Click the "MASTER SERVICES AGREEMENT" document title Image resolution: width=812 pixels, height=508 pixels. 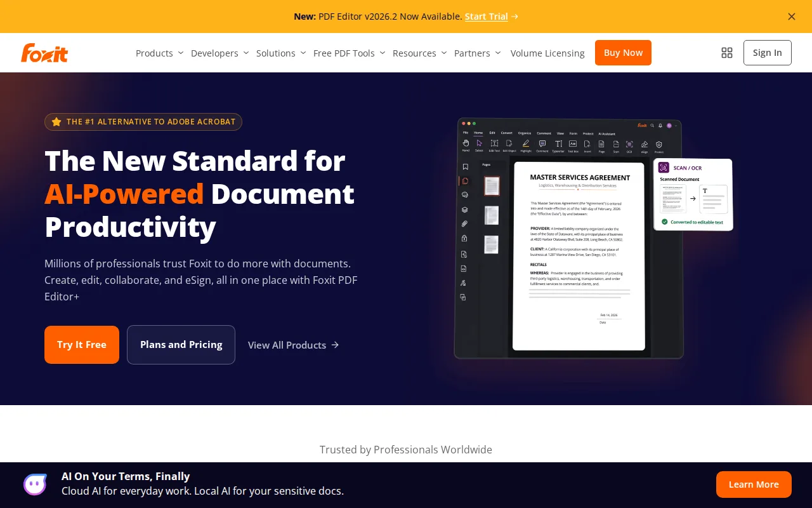coord(580,178)
